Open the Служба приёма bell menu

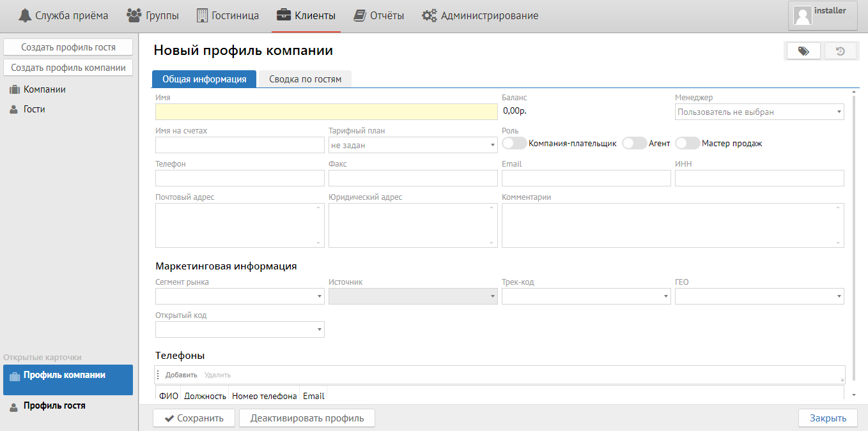tap(63, 16)
